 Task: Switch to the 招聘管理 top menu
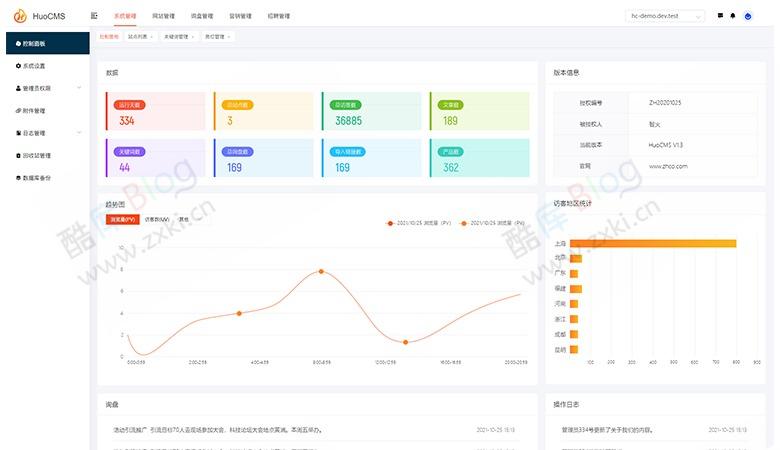[279, 16]
